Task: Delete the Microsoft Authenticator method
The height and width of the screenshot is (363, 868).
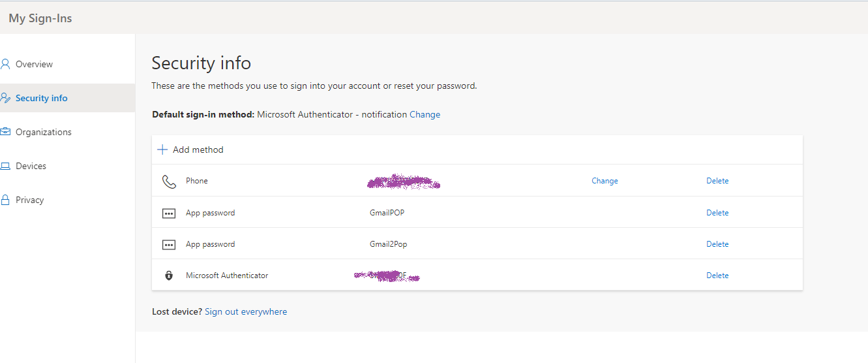Action: (717, 276)
